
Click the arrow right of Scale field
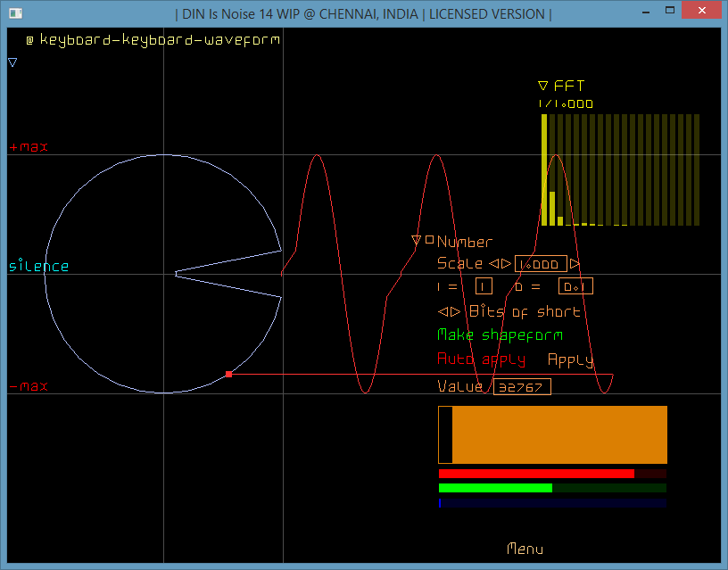575,264
